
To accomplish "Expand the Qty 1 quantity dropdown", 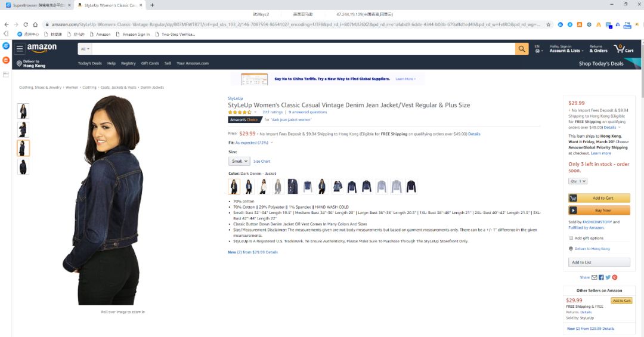I will coord(578,181).
